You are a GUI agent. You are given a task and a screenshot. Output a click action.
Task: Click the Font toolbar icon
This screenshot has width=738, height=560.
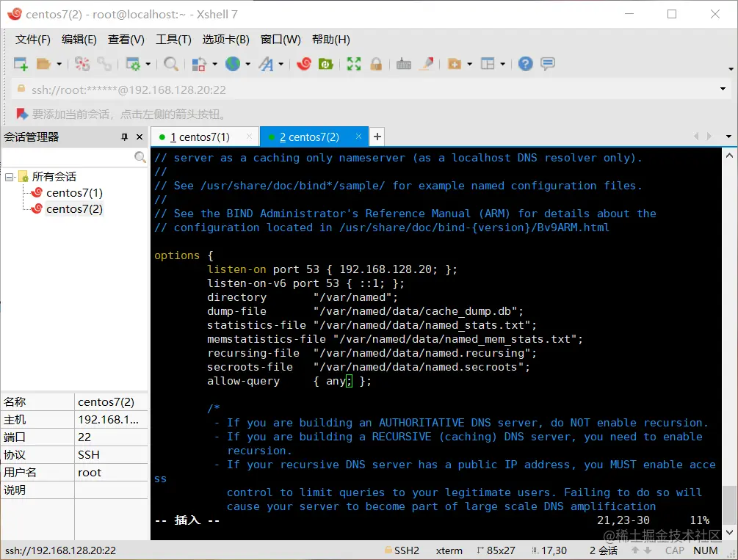(266, 64)
